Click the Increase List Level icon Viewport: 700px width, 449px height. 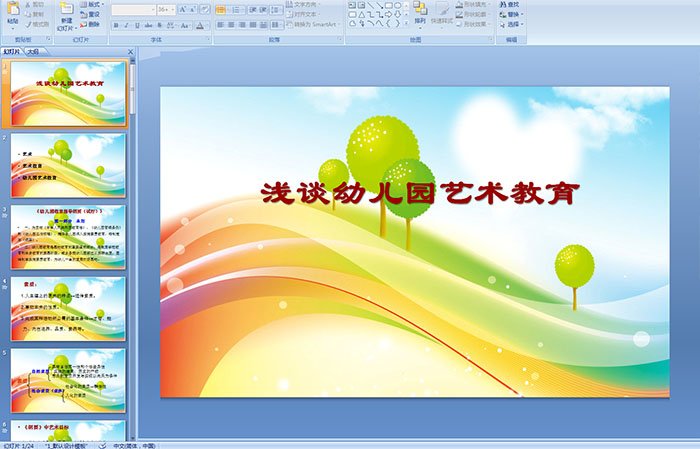coord(263,10)
